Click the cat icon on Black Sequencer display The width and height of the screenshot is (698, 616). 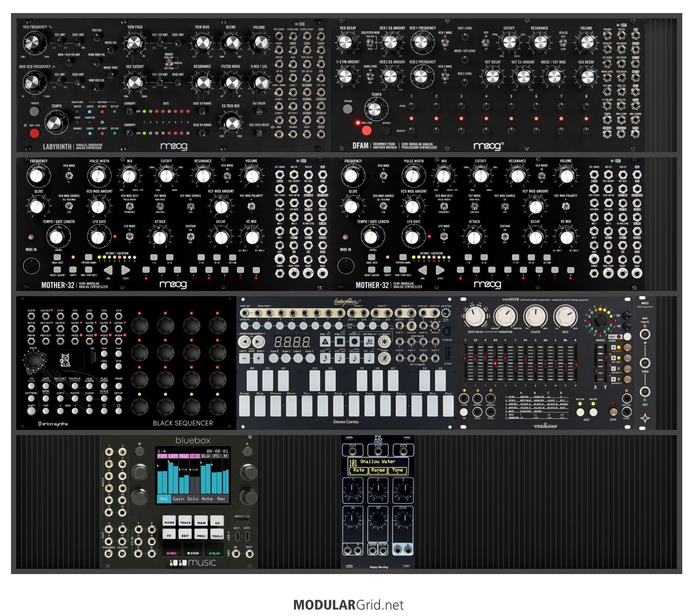(x=65, y=360)
